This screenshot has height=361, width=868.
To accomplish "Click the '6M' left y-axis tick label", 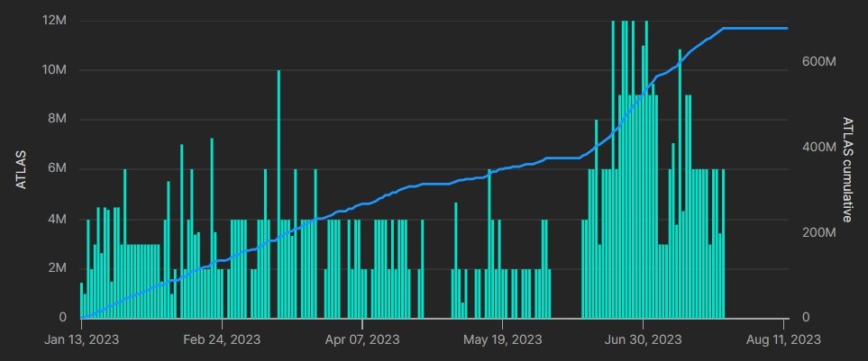I will (x=59, y=169).
